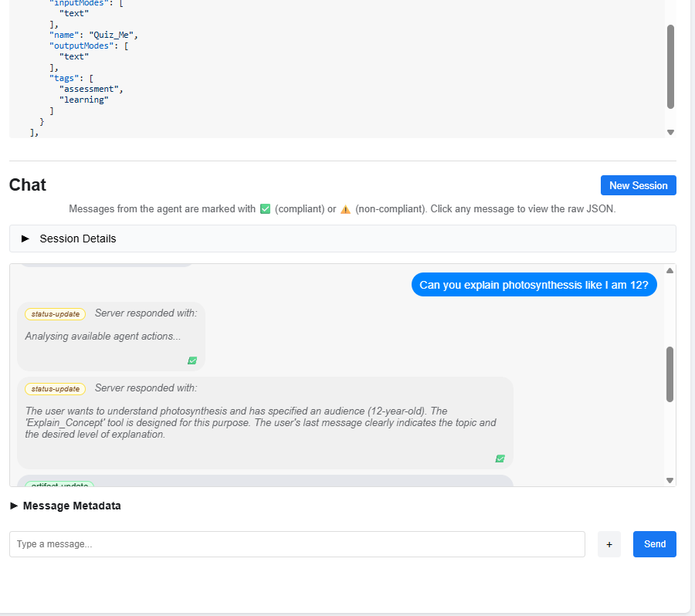Click the chat window scrollbar thumb
Image resolution: width=695 pixels, height=616 pixels.
[670, 374]
